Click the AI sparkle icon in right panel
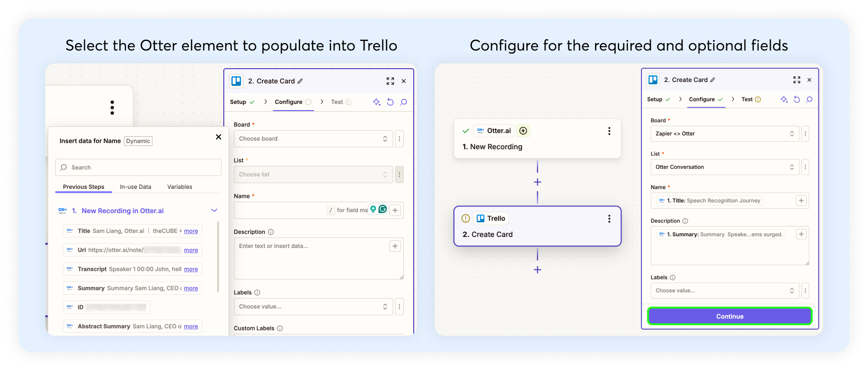Image resolution: width=868 pixels, height=371 pixels. tap(784, 99)
